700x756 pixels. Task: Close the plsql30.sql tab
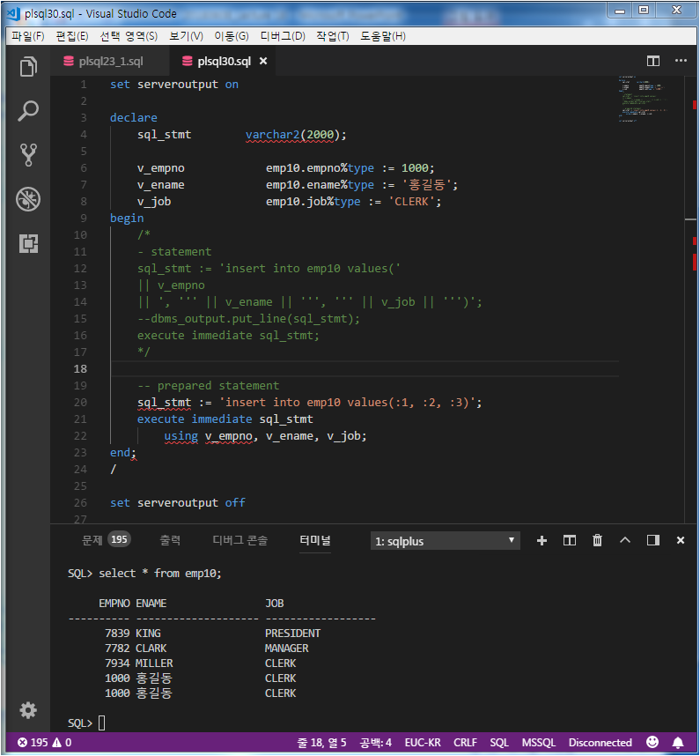point(263,61)
